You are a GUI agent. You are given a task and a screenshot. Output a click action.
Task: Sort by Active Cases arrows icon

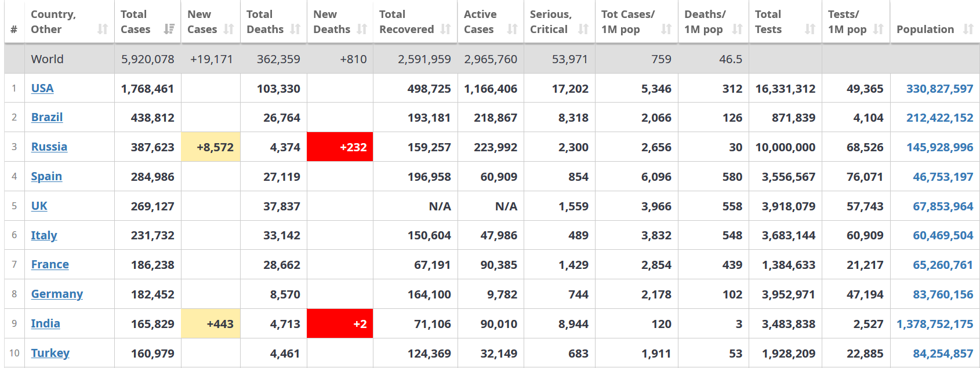pyautogui.click(x=512, y=29)
